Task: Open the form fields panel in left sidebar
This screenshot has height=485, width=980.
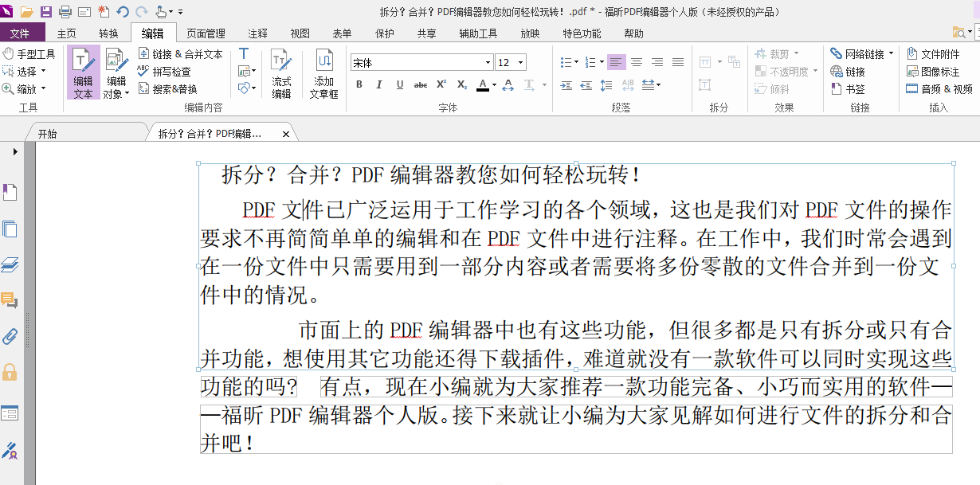Action: [10, 413]
